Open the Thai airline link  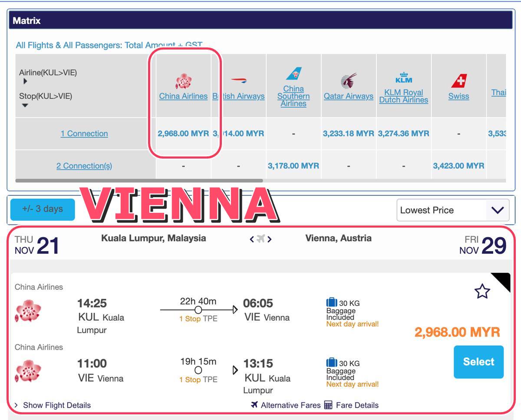(498, 92)
